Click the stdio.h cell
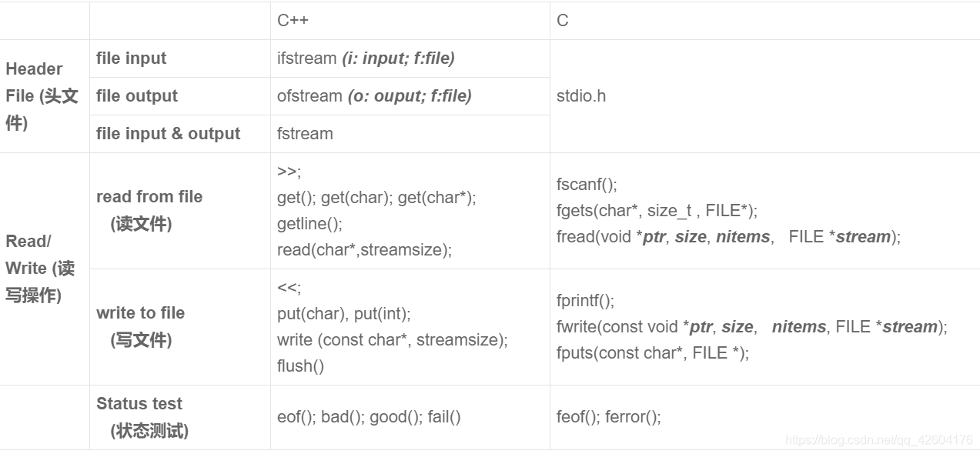The image size is (980, 454). click(581, 96)
